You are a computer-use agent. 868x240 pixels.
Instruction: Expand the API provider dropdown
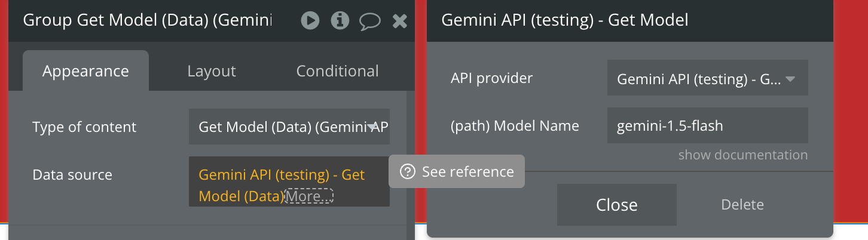[707, 78]
